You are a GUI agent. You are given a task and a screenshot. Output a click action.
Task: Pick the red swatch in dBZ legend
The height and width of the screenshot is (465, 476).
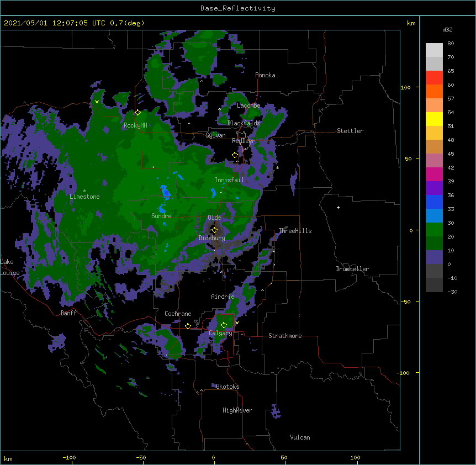tap(434, 77)
